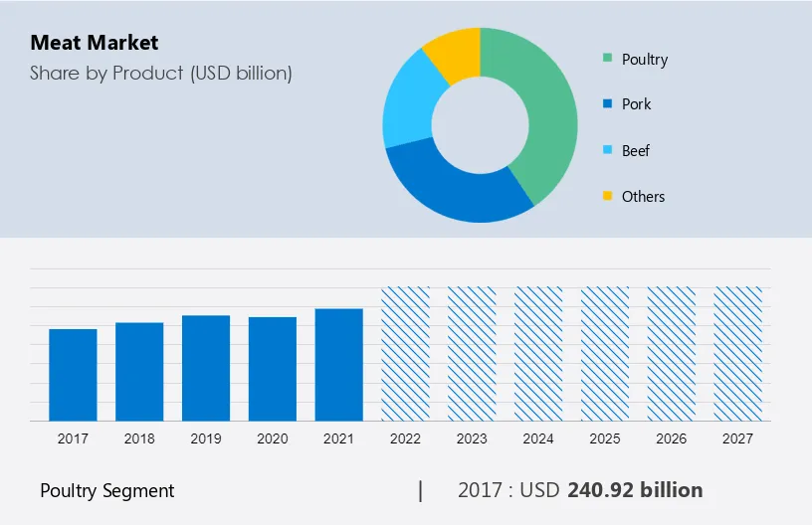Click the Poultry green legend swatch
The width and height of the screenshot is (812, 525).
tap(607, 58)
